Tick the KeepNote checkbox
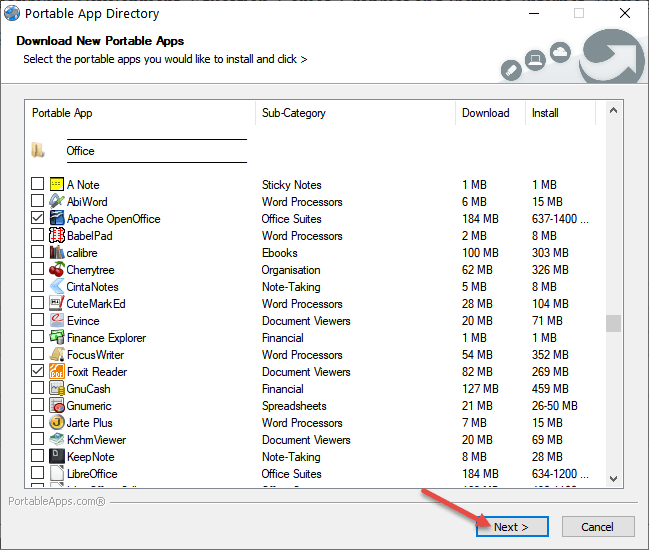 (x=38, y=455)
